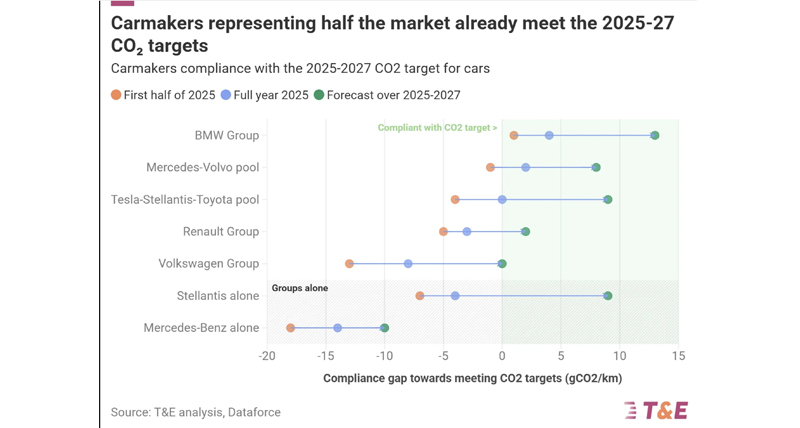Click Volkswagen Group blue full-year dot
800x428 pixels.
point(408,264)
